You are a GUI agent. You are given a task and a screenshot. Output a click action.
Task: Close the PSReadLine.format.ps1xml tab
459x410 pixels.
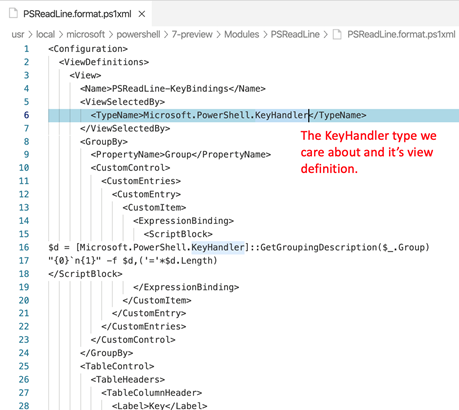pyautogui.click(x=142, y=14)
